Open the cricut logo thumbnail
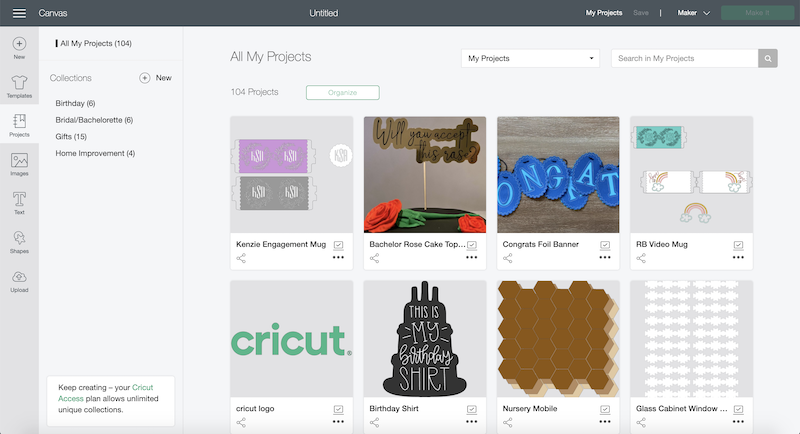 (291, 339)
